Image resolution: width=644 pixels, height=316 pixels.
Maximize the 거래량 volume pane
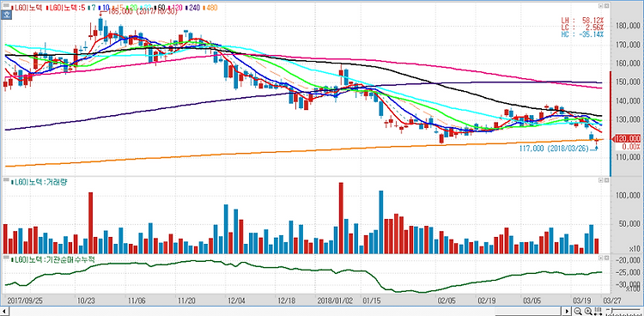tap(600, 180)
